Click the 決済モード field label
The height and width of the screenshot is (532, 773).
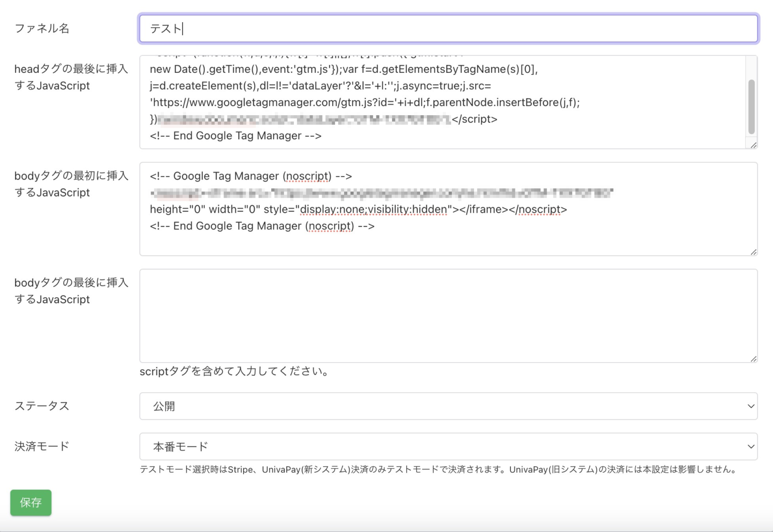(42, 446)
